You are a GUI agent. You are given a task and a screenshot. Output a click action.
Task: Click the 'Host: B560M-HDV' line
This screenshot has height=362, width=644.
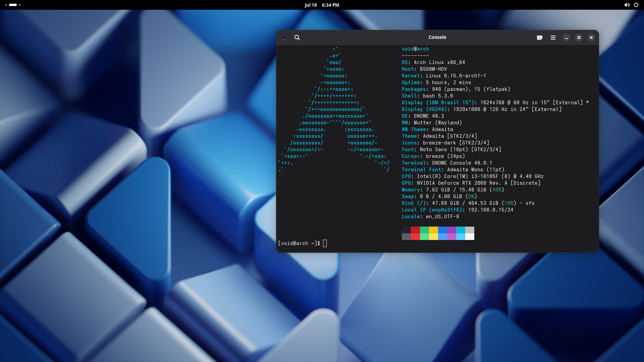424,69
